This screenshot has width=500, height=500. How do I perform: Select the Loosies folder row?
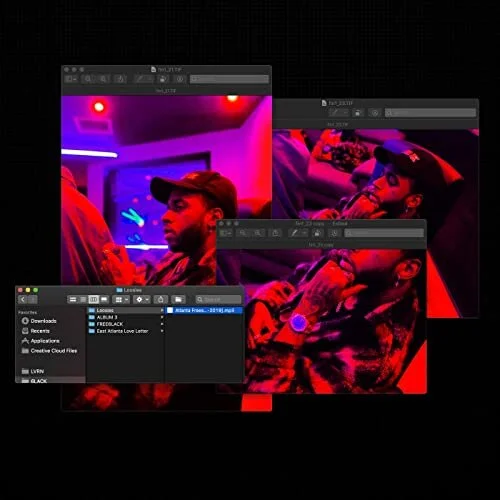(125, 310)
